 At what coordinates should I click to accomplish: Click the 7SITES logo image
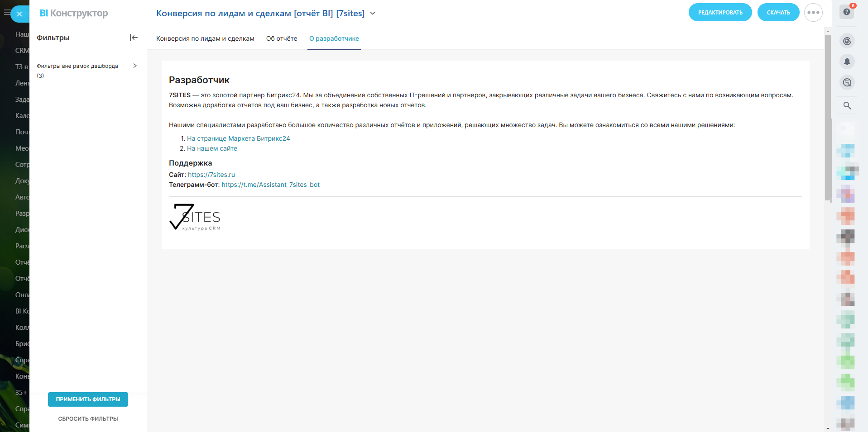point(195,217)
